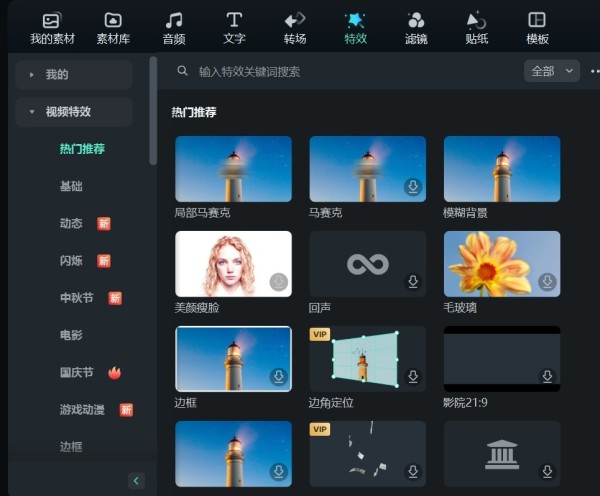The image size is (600, 496).
Task: Select the 影院21:9 effect thumbnail
Action: point(502,359)
